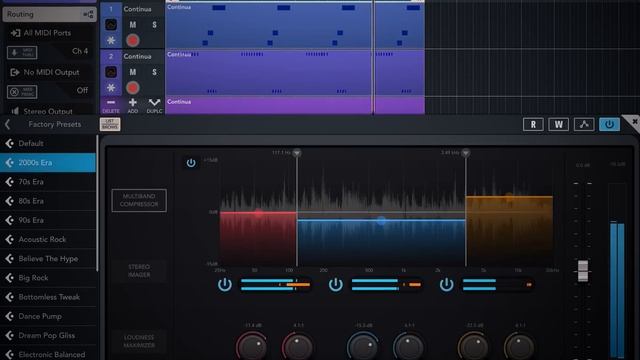Screen dimensions: 640x360
Task: Load the 80s Era preset
Action: [48, 201]
